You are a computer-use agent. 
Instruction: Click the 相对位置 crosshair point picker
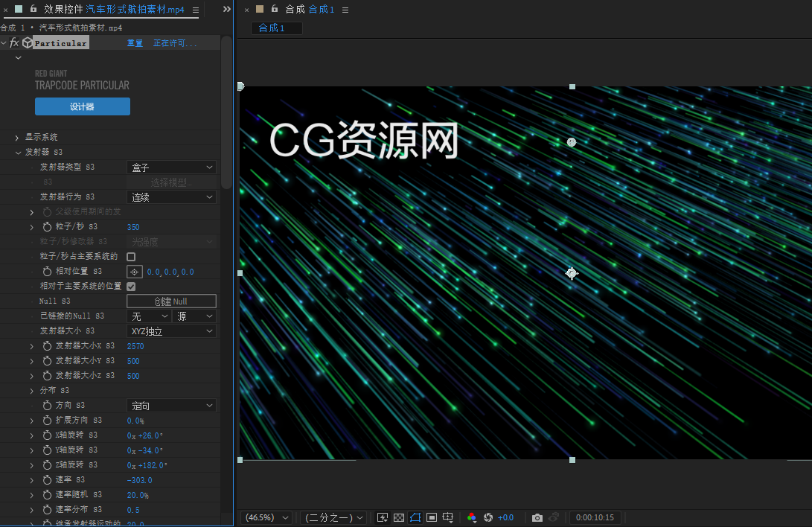(135, 272)
